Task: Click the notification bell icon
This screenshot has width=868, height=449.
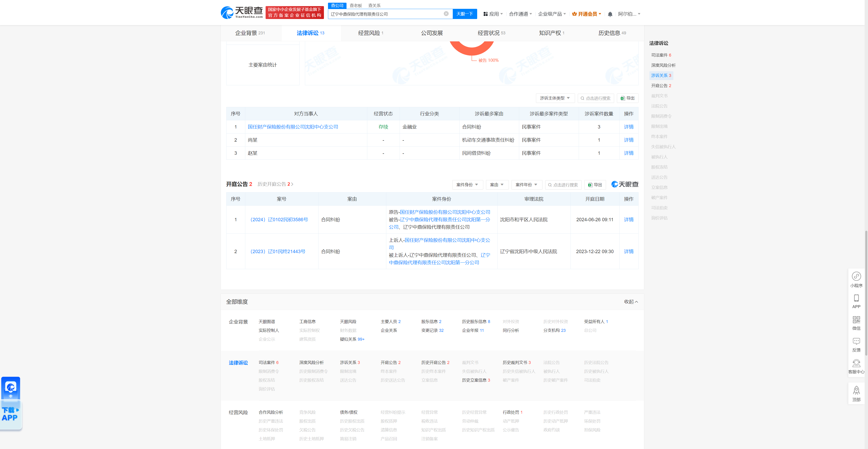Action: point(610,14)
